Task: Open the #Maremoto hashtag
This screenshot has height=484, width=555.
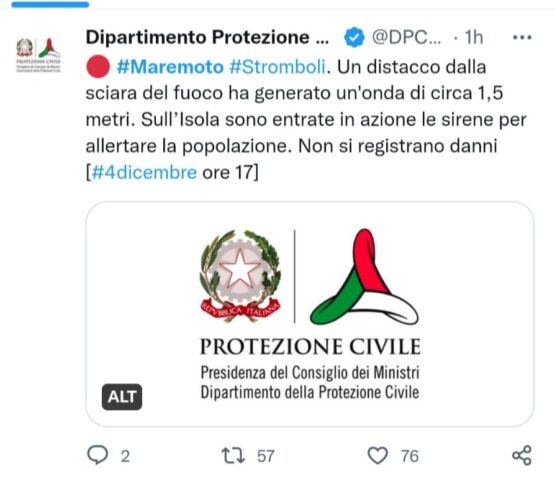Action: (x=170, y=67)
